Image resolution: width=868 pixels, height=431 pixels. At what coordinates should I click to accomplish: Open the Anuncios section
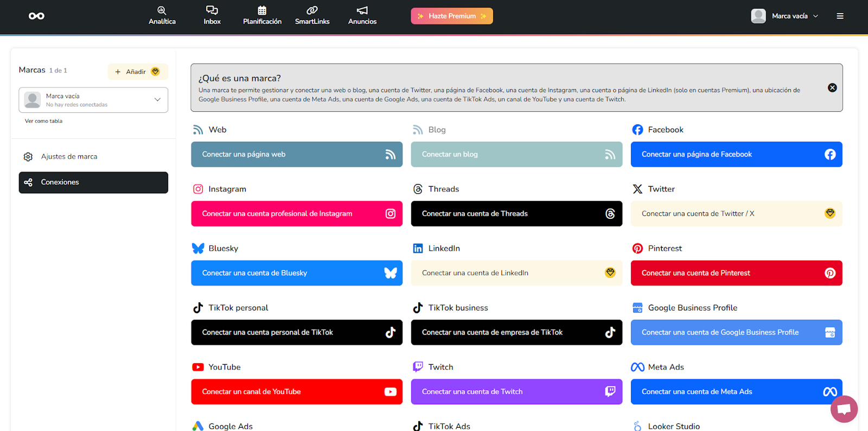pyautogui.click(x=362, y=16)
